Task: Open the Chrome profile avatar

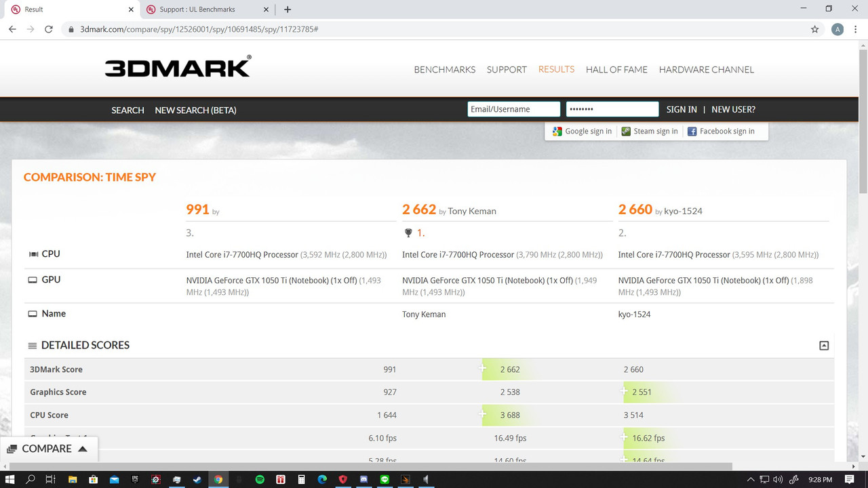Action: (x=837, y=29)
